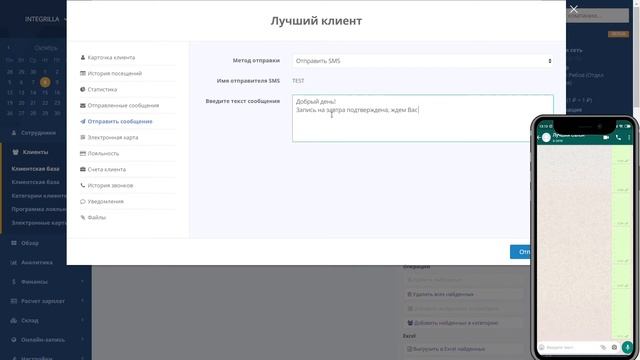
Task: Open the Файлы tab
Action: click(97, 218)
